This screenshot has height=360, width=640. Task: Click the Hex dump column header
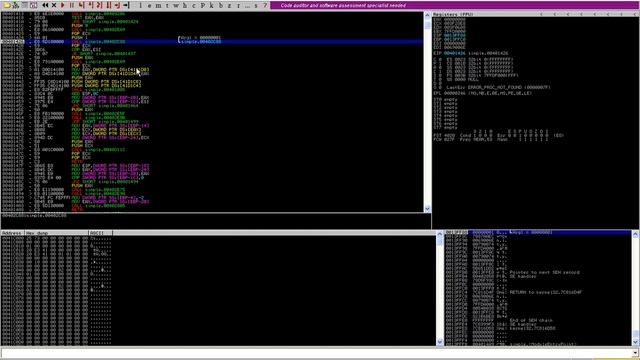pyautogui.click(x=57, y=233)
